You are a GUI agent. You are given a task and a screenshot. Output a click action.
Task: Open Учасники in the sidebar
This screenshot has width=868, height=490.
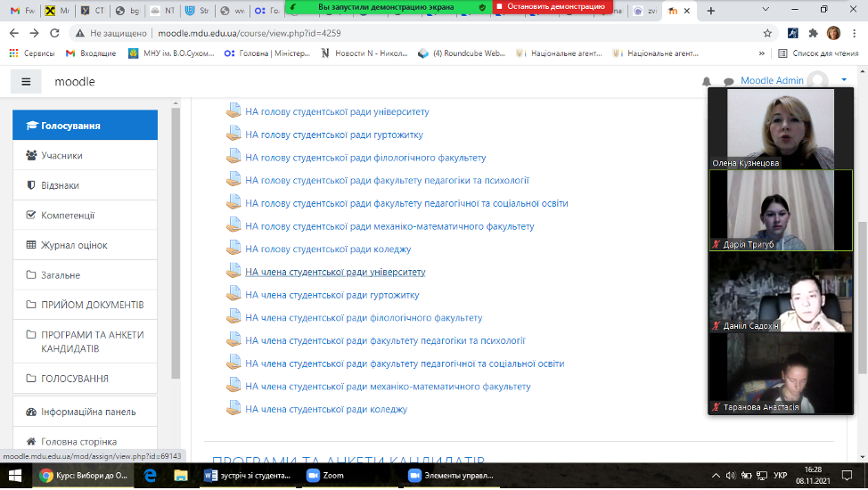pos(61,156)
